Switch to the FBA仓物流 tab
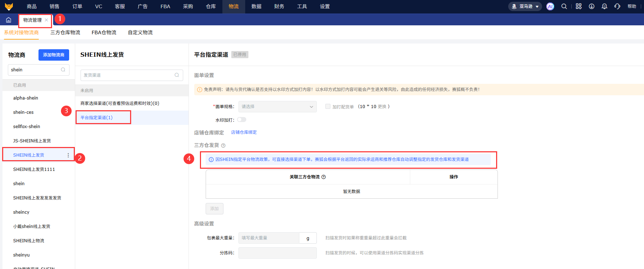 coord(104,32)
